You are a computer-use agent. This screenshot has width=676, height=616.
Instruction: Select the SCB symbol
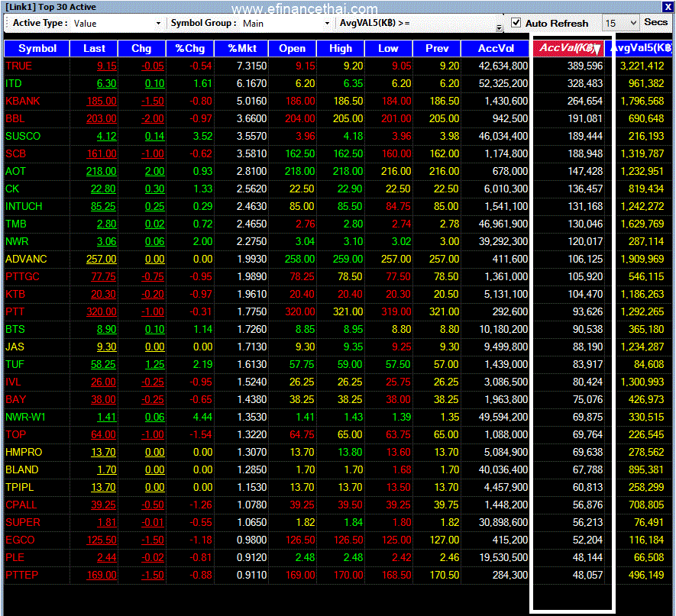pos(15,153)
